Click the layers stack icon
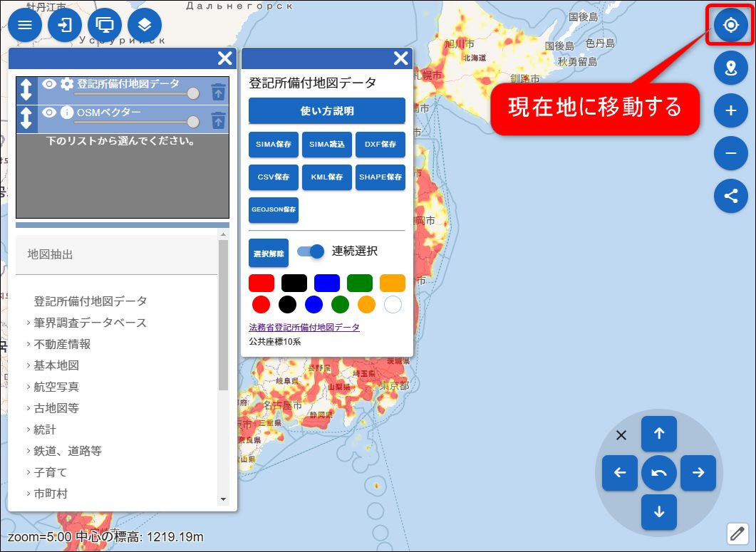 (x=145, y=26)
